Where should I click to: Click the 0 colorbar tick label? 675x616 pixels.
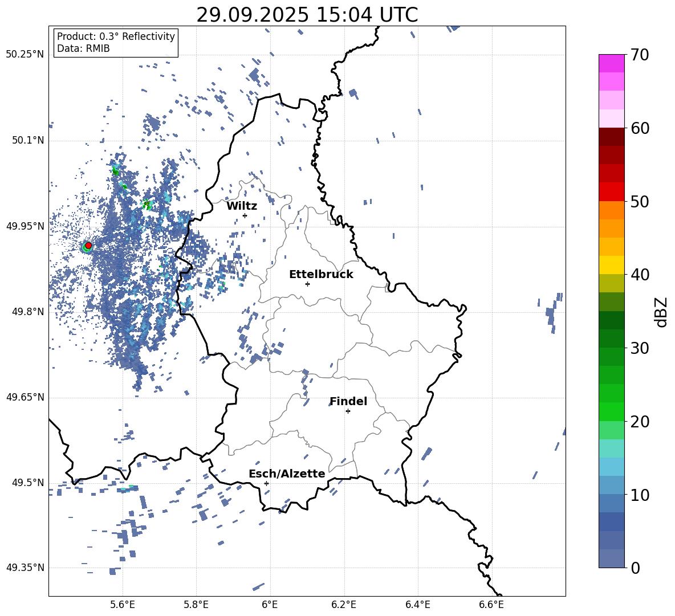tap(635, 568)
